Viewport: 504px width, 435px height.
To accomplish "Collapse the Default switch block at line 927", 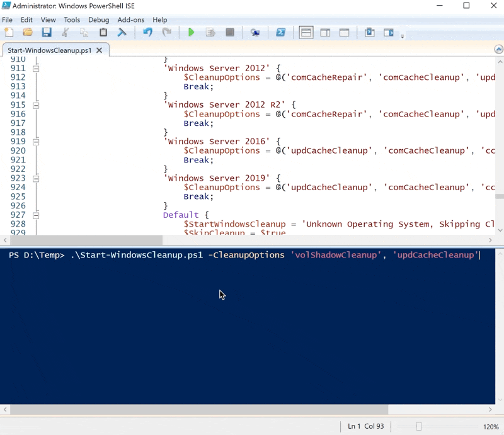I will 35,215.
